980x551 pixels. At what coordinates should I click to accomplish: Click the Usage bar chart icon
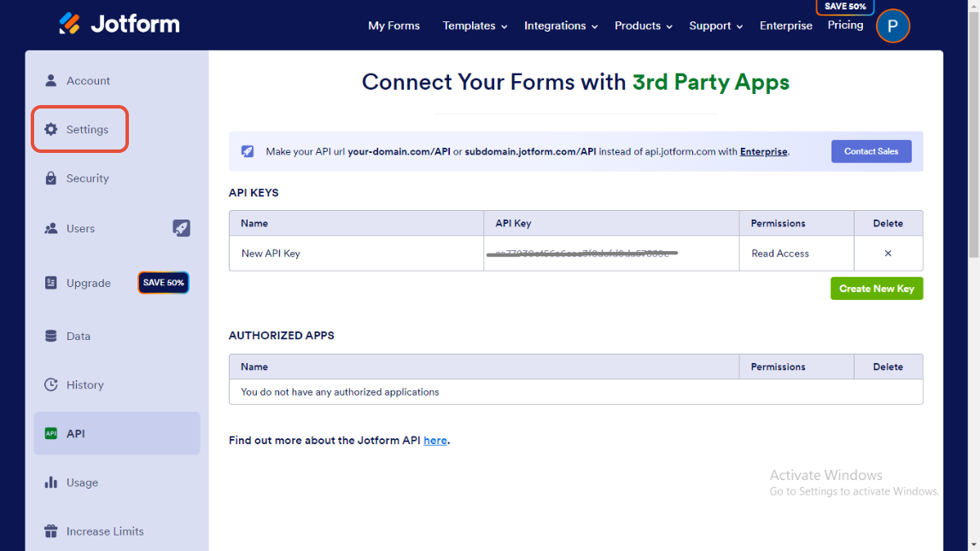pyautogui.click(x=51, y=483)
